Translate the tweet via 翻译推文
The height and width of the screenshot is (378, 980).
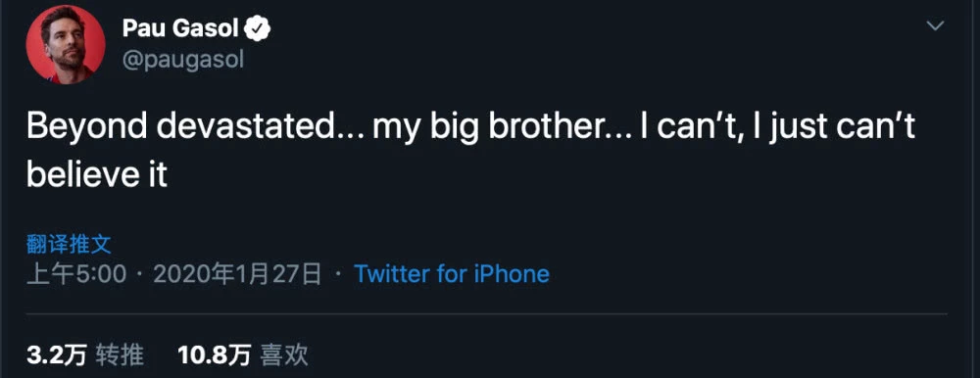click(69, 244)
